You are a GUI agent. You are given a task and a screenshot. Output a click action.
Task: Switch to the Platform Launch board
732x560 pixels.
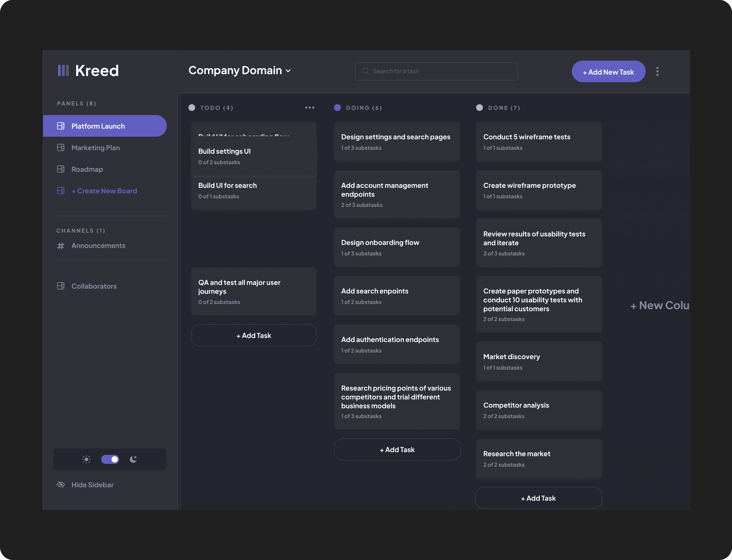(x=98, y=126)
